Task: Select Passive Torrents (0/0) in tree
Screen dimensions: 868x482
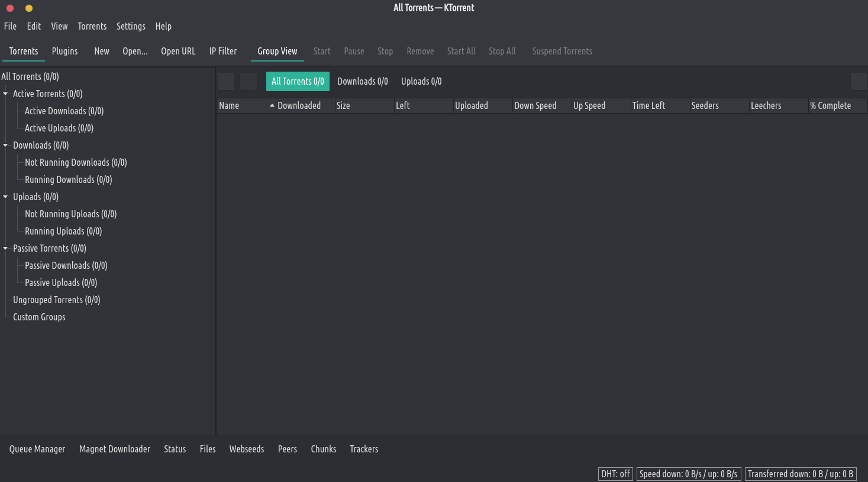Action: [x=50, y=248]
